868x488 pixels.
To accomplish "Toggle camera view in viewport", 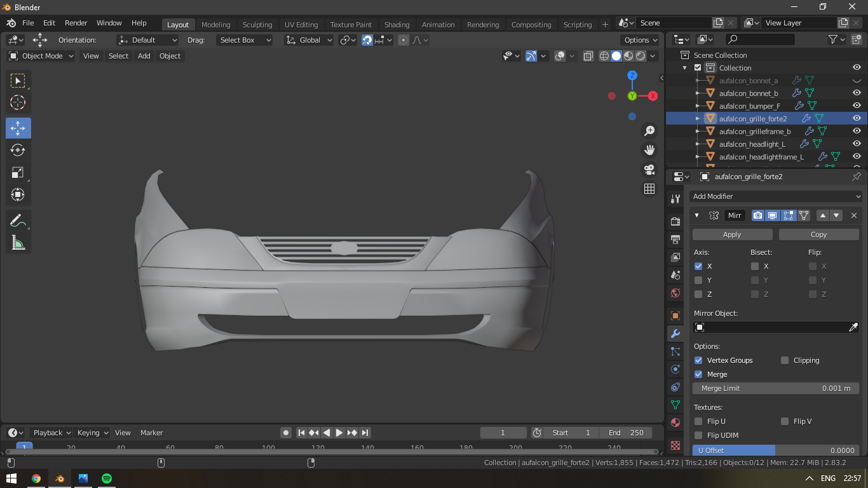I will point(649,170).
